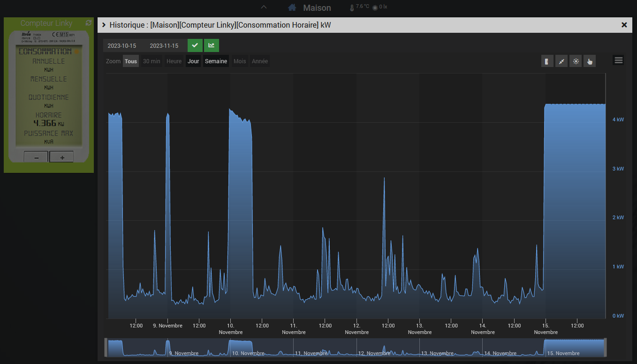The image size is (637, 364).
Task: Click the pointing hand icon above chart
Action: tap(590, 61)
